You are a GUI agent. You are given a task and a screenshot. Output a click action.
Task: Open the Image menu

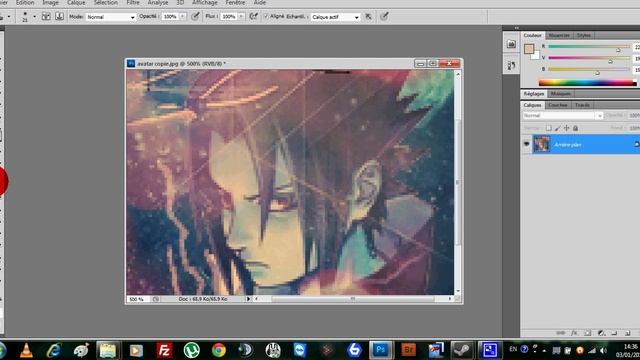[50, 2]
